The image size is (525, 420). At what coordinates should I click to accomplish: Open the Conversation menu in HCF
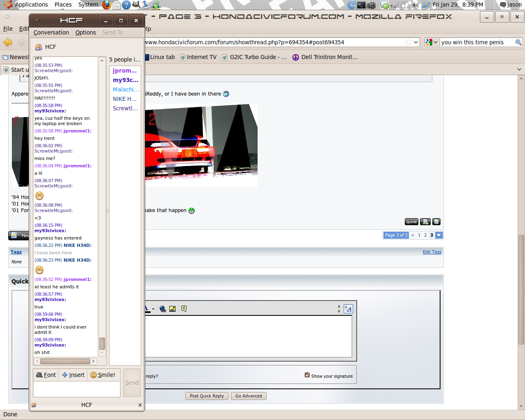[x=51, y=32]
